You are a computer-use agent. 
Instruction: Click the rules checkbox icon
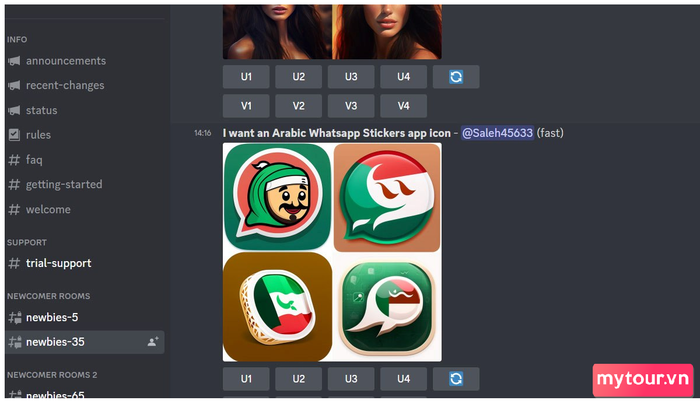tap(14, 134)
